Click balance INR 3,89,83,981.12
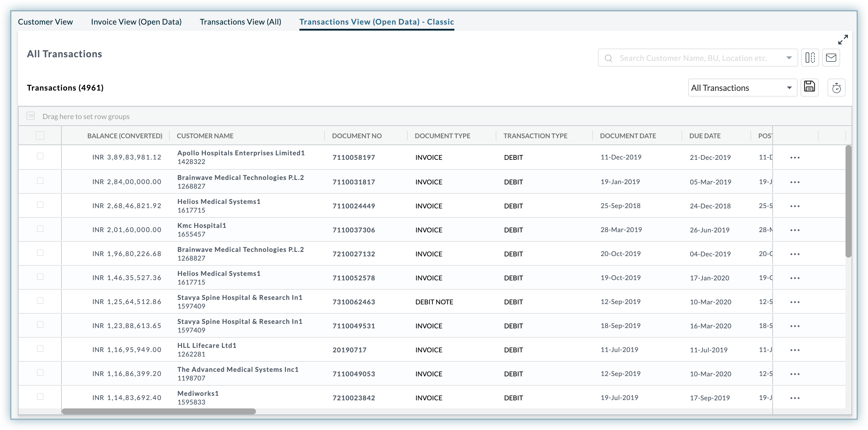The height and width of the screenshot is (430, 868). (x=127, y=157)
